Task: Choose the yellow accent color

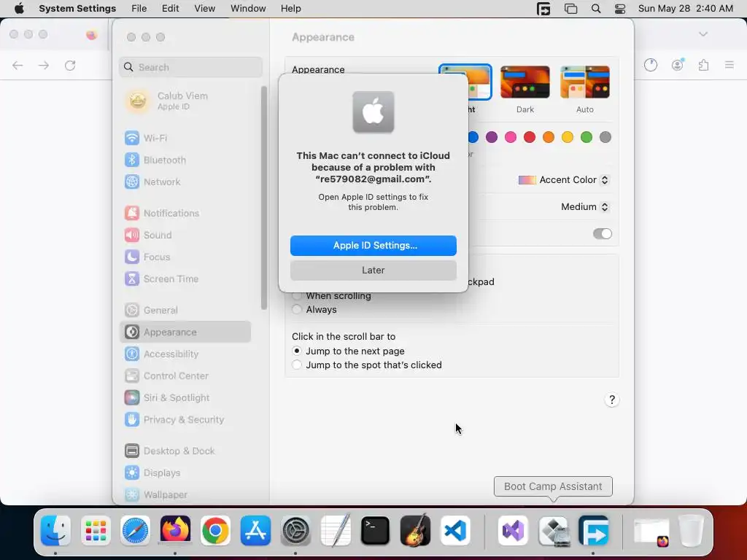Action: [x=568, y=137]
